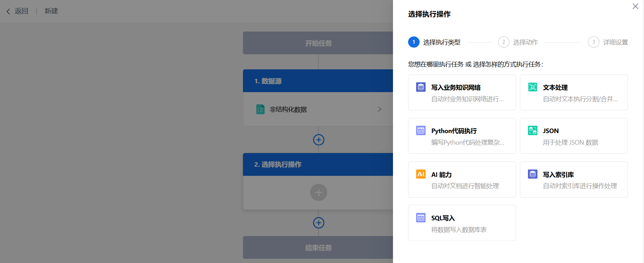Click the 文本处理 text icon
The height and width of the screenshot is (263, 644).
(x=533, y=87)
